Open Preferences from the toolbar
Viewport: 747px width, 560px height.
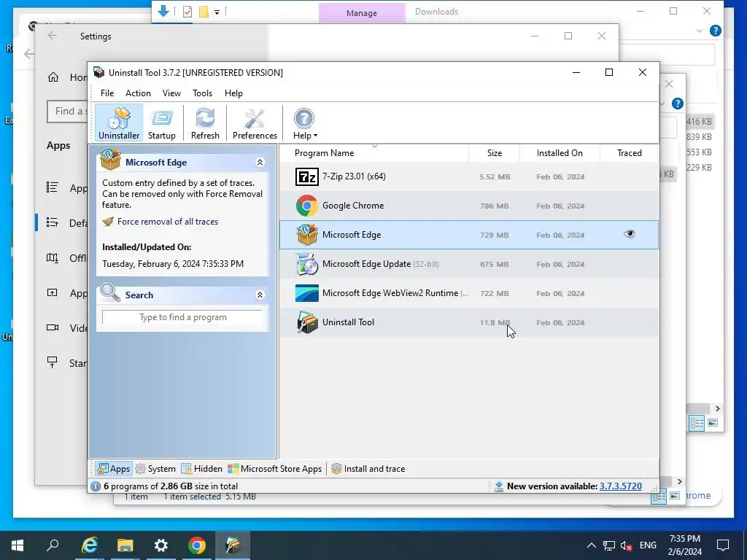(255, 122)
